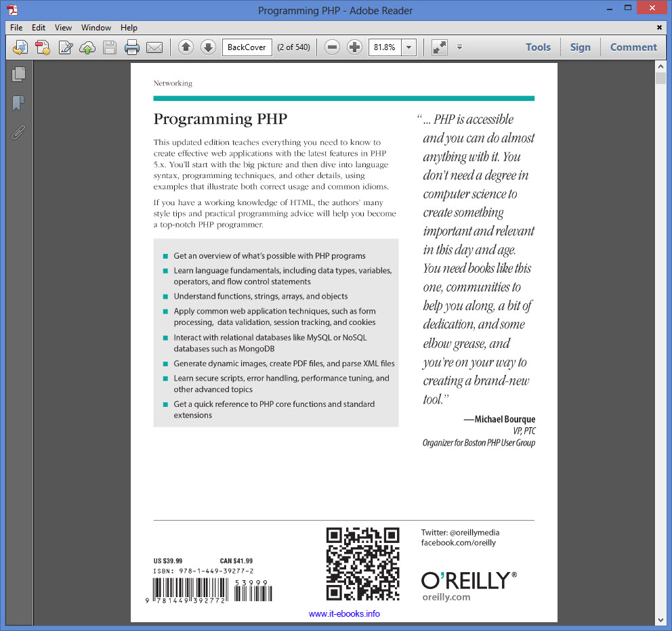
Task: Open the zoom level dropdown arrow
Action: pos(409,47)
